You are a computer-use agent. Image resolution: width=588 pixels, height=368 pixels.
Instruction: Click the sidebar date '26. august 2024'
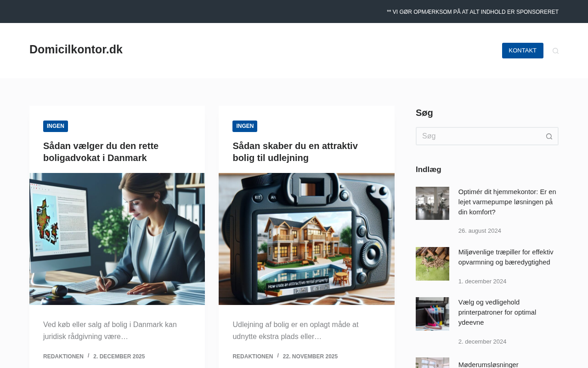click(480, 231)
